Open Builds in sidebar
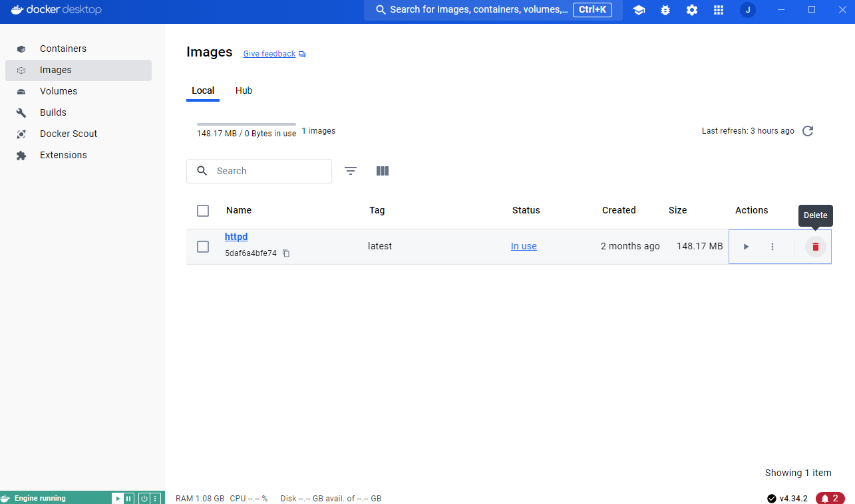This screenshot has height=504, width=855. point(79,112)
